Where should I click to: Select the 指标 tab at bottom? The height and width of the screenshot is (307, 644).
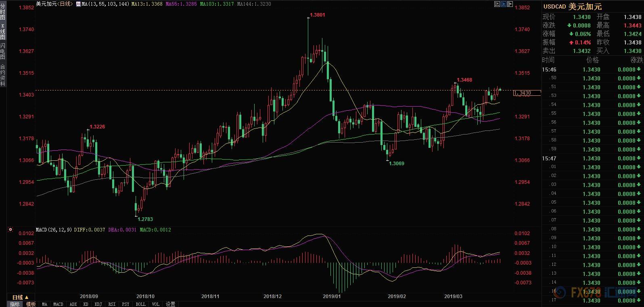[x=15, y=304]
